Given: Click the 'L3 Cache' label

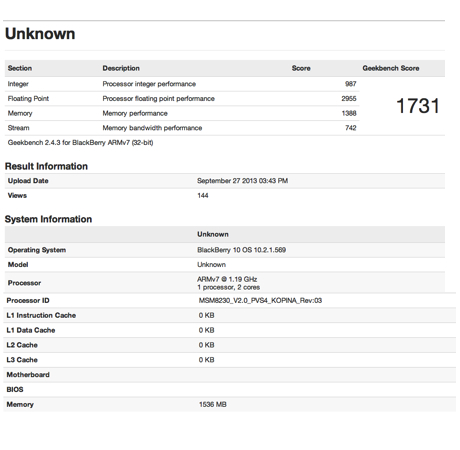Looking at the screenshot, I should pyautogui.click(x=22, y=360).
